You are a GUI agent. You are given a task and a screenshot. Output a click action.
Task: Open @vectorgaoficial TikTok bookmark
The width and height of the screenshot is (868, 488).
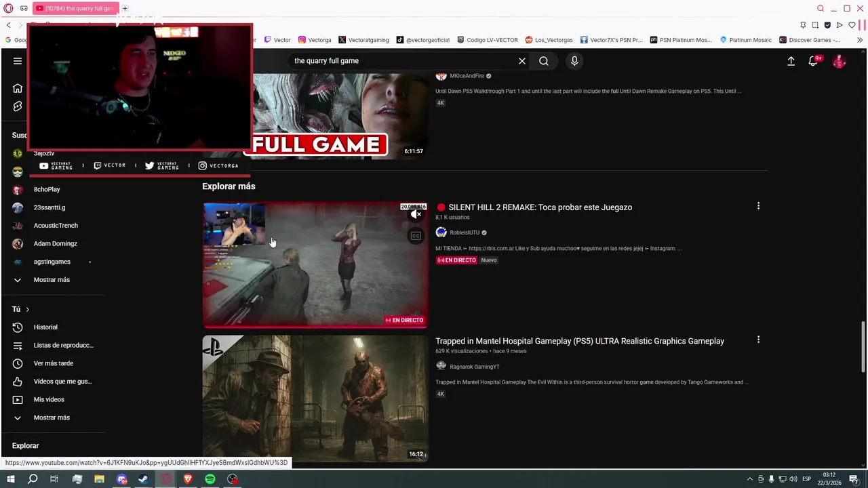[x=423, y=40]
